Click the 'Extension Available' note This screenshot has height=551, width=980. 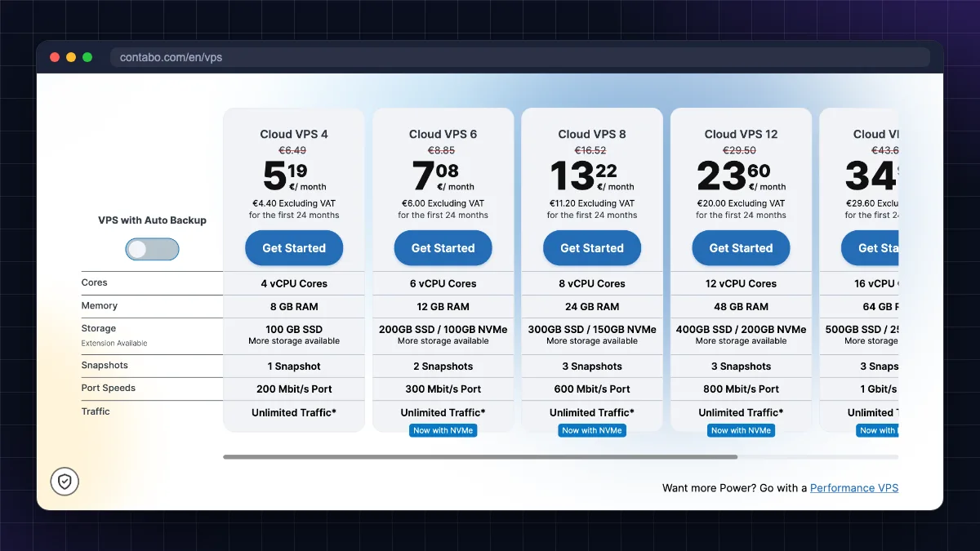coord(114,344)
